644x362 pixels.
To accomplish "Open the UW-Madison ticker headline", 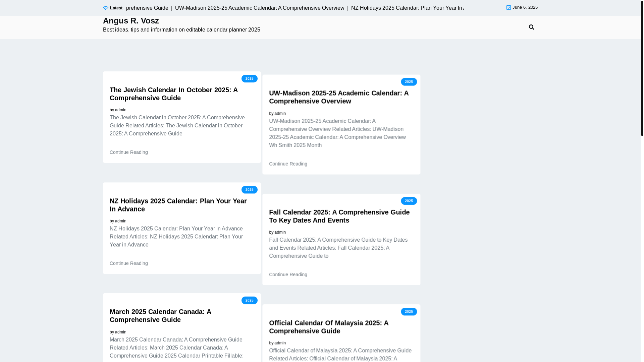I will point(260,8).
